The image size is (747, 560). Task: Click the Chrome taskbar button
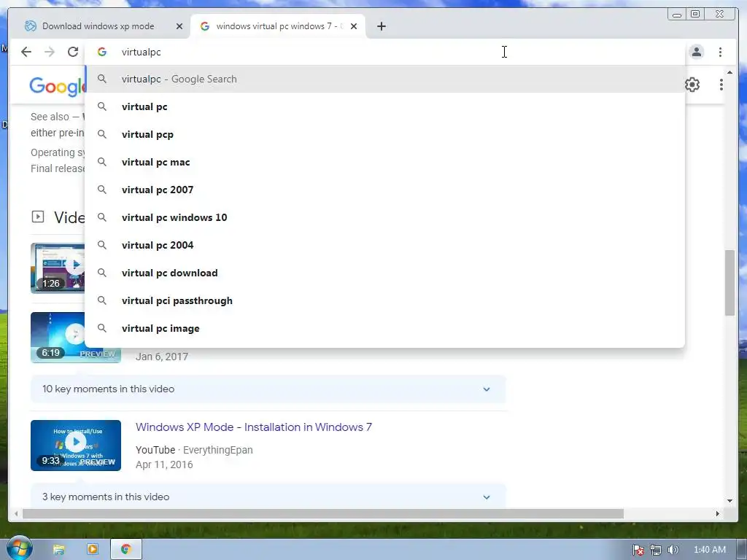click(x=126, y=550)
